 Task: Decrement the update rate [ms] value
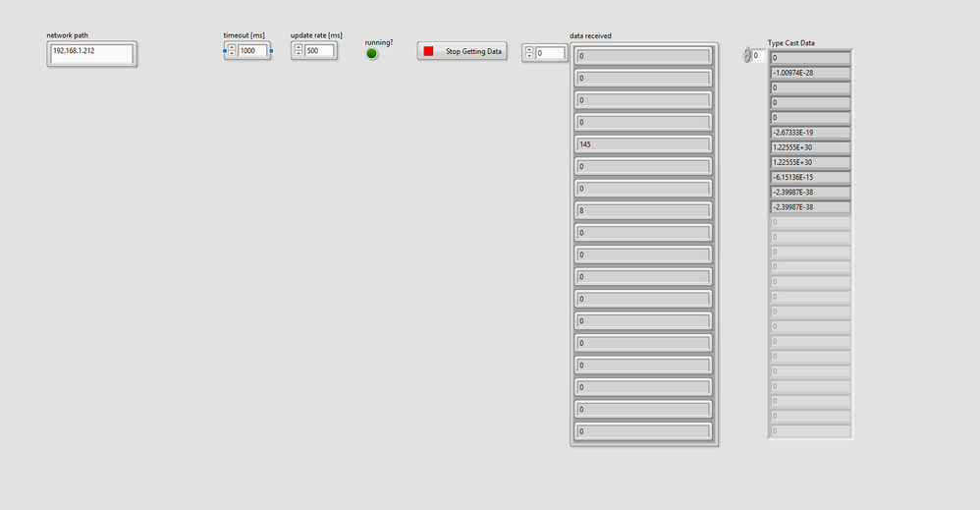(299, 54)
